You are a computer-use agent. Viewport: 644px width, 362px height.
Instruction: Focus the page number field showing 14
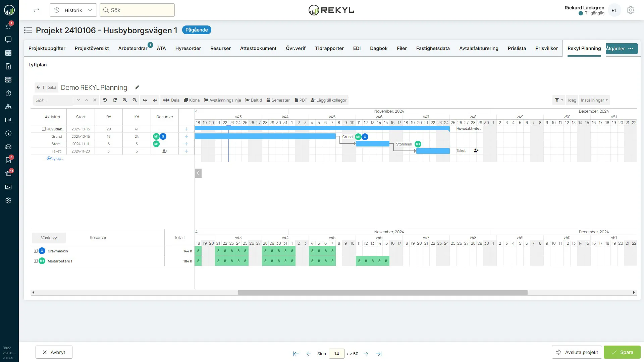click(336, 354)
